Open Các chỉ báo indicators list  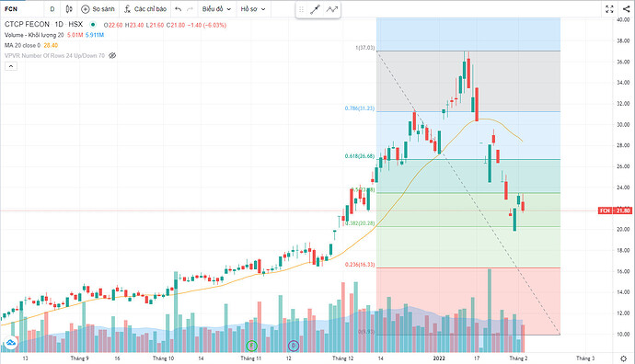(145, 9)
